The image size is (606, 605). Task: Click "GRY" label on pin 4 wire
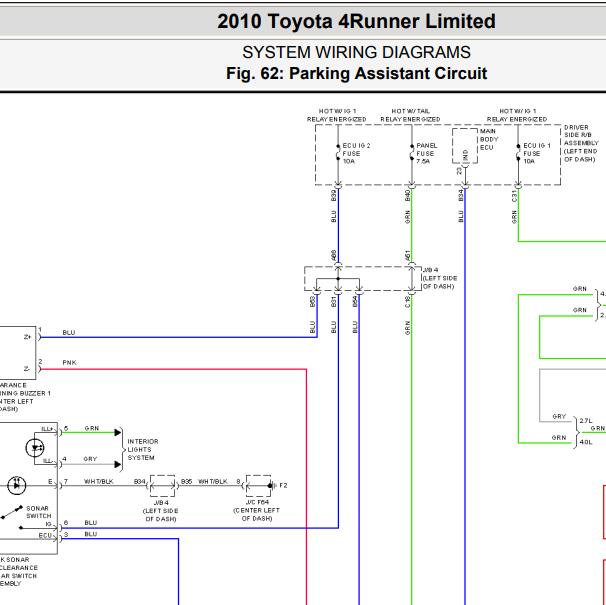(x=90, y=458)
